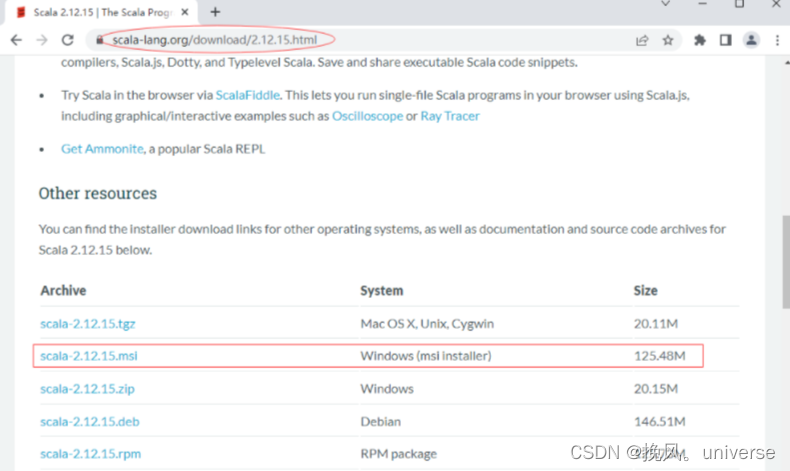
Task: Select the Debian system cell
Action: 380,421
